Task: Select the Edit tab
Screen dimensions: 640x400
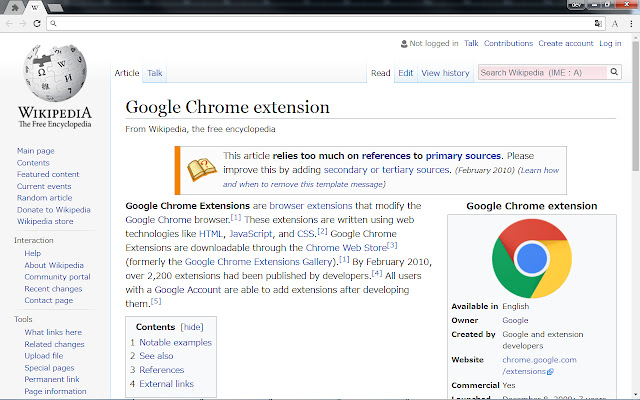Action: pyautogui.click(x=405, y=73)
